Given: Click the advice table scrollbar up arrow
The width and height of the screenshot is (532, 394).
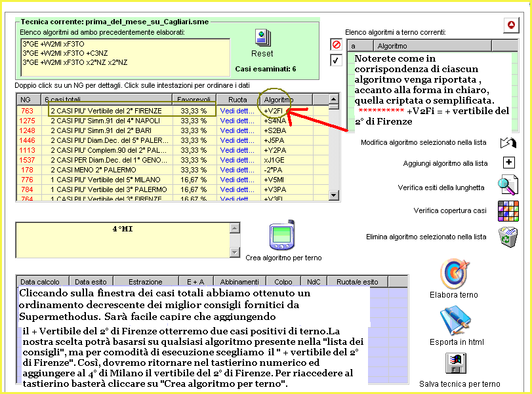Looking at the screenshot, I should (x=334, y=100).
